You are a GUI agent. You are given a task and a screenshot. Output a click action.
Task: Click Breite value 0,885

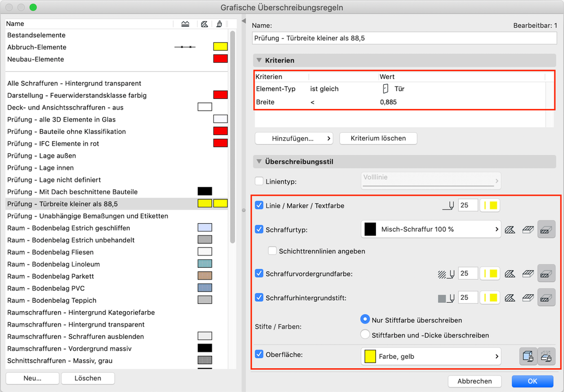(388, 102)
